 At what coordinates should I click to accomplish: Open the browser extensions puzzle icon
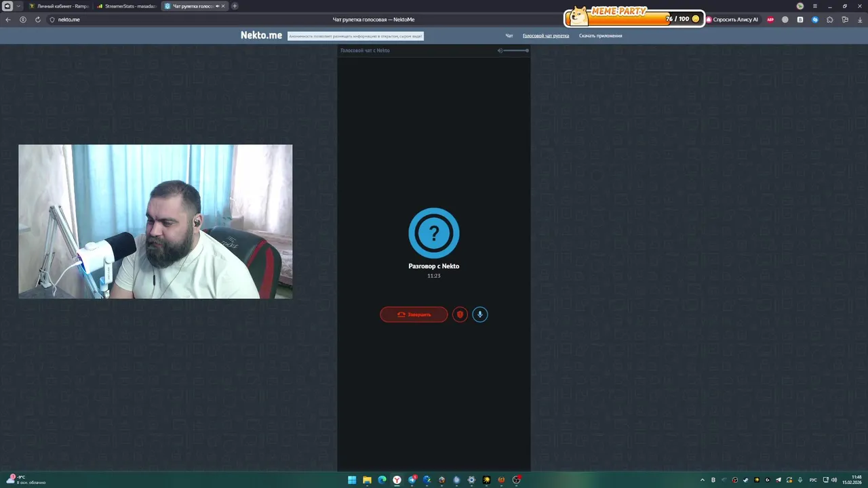pos(830,20)
